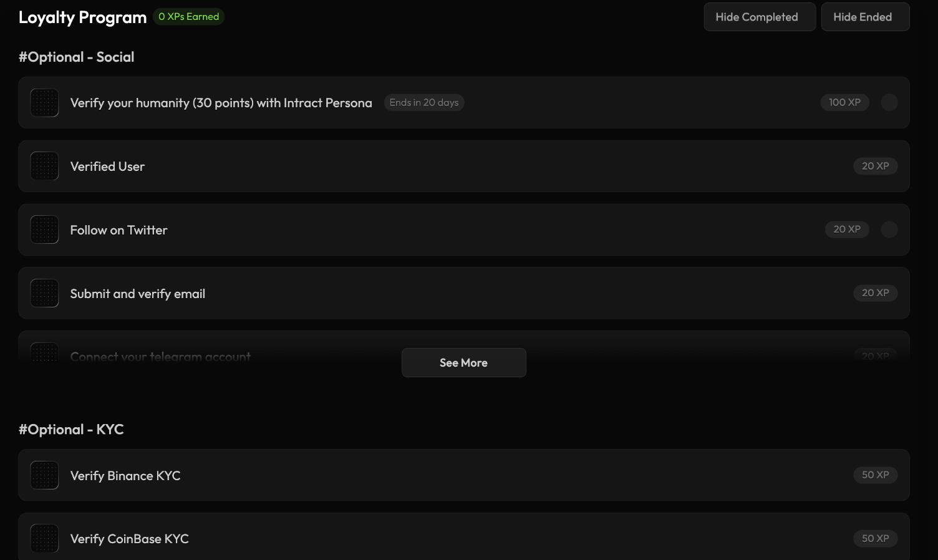Click the Follow on Twitter task icon
The image size is (938, 560).
tap(44, 230)
